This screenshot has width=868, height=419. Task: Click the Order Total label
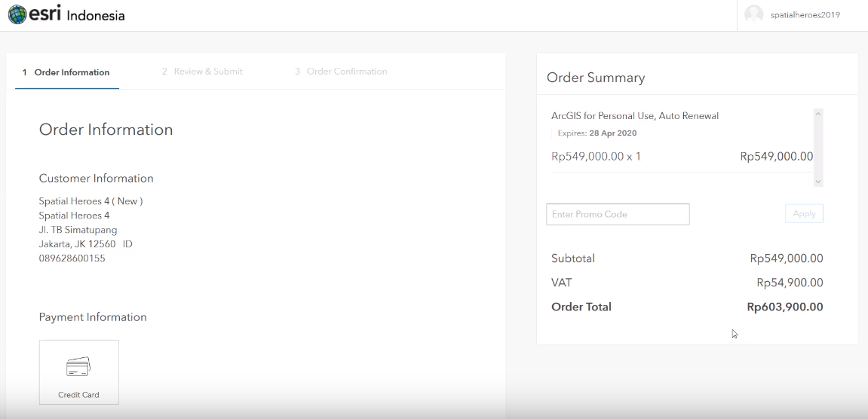click(581, 307)
